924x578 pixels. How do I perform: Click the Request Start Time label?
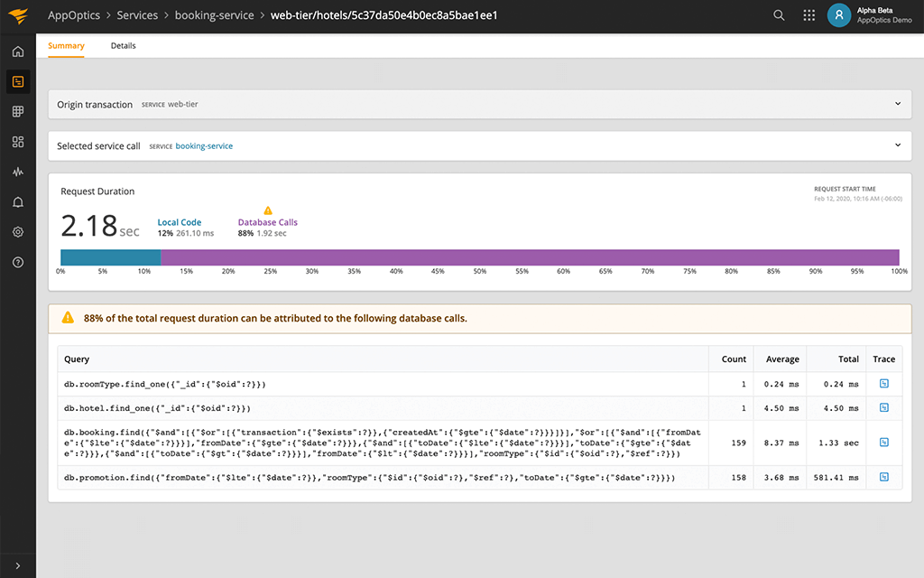845,189
